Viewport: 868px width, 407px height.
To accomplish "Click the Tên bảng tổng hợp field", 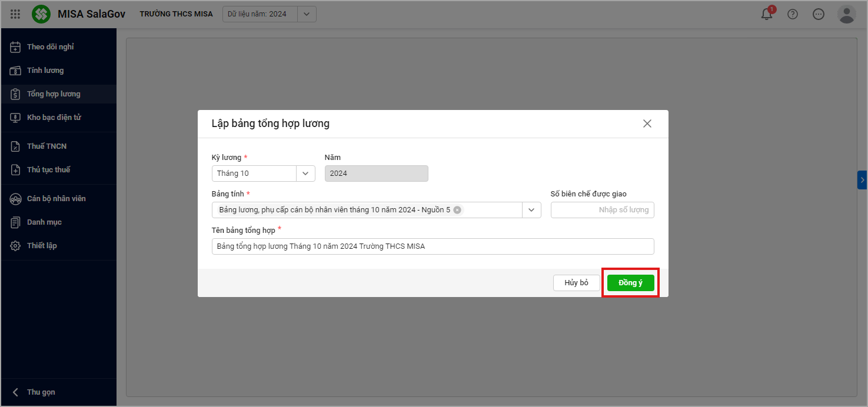I will coord(433,246).
